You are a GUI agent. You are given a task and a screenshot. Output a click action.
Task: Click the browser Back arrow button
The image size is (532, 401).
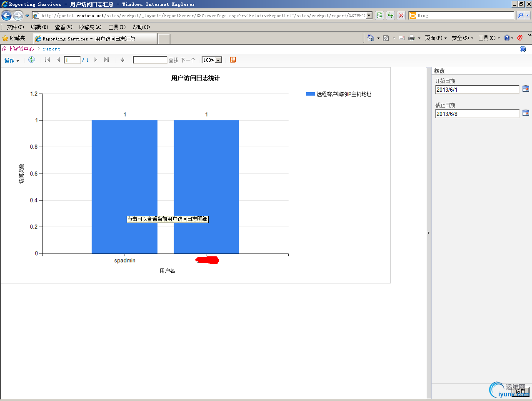click(6, 16)
